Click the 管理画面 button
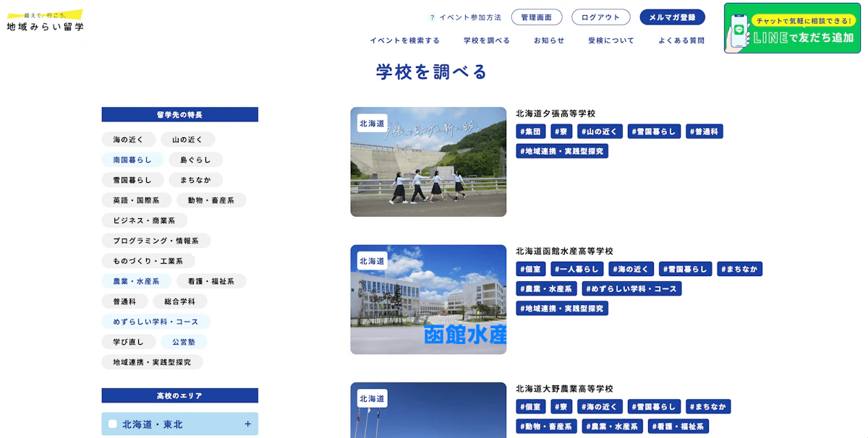 [x=537, y=17]
